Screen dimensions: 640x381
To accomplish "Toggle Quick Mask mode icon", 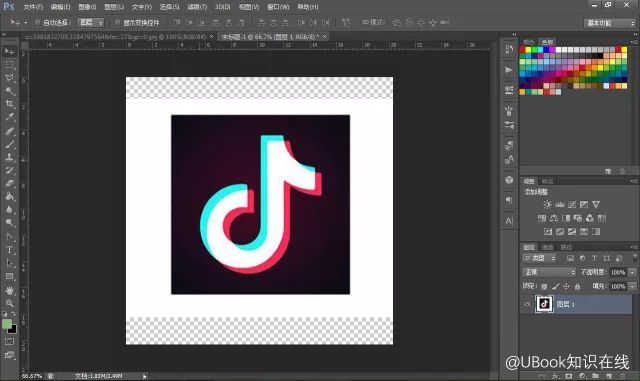I will point(9,341).
